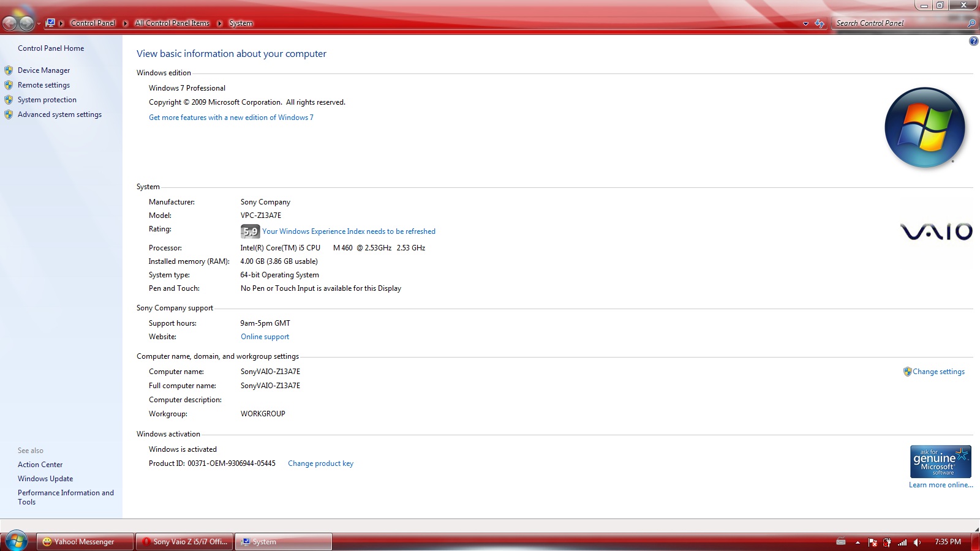Open Online support website link

(265, 337)
